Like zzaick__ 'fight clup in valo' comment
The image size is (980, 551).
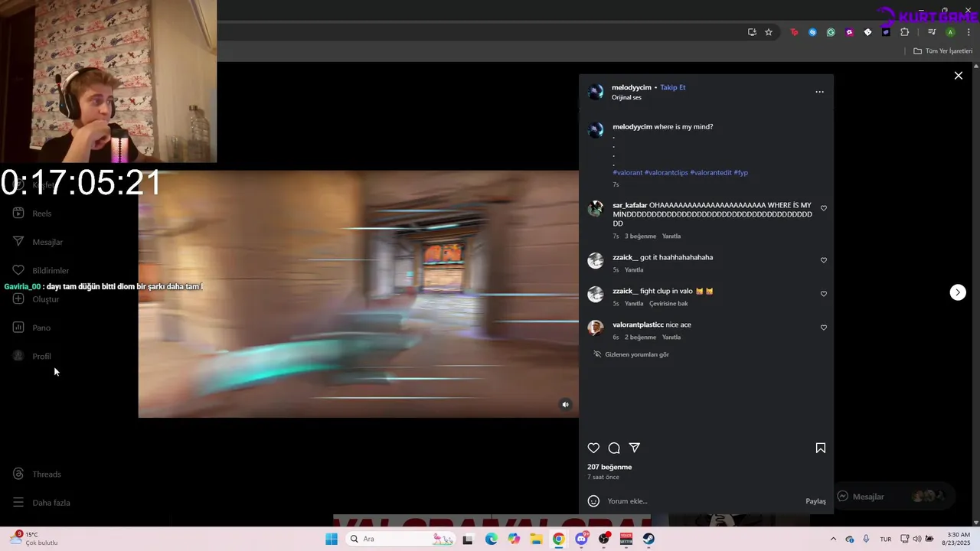824,294
